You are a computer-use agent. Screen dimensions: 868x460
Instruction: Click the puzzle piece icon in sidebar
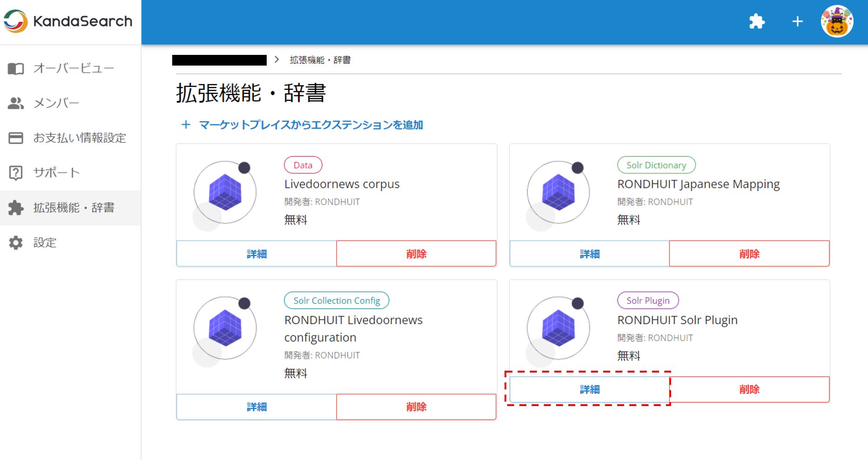(x=16, y=207)
